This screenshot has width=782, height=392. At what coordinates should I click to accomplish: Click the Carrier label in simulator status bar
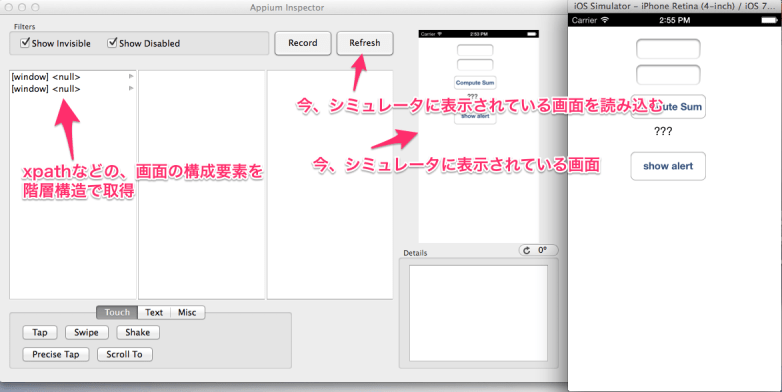pos(584,20)
